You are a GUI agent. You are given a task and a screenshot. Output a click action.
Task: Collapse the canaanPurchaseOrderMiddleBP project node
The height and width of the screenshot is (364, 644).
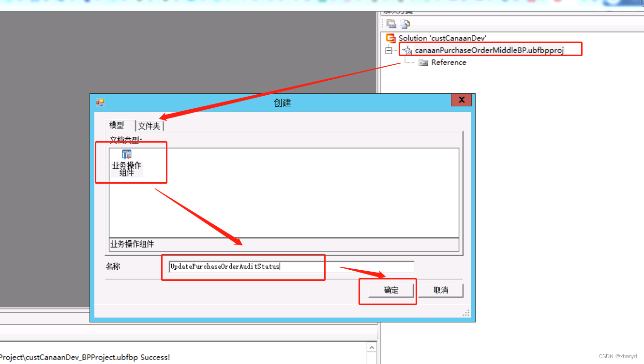[389, 50]
